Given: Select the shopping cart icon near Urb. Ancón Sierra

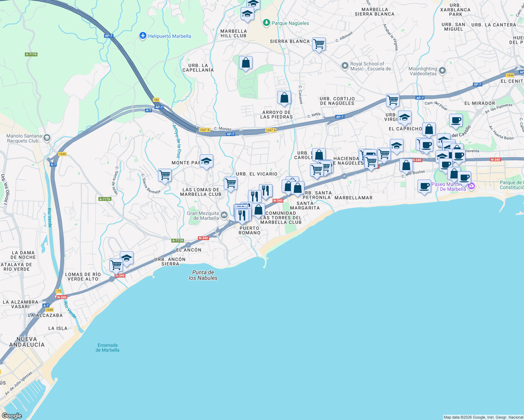Looking at the screenshot, I should pos(116,265).
